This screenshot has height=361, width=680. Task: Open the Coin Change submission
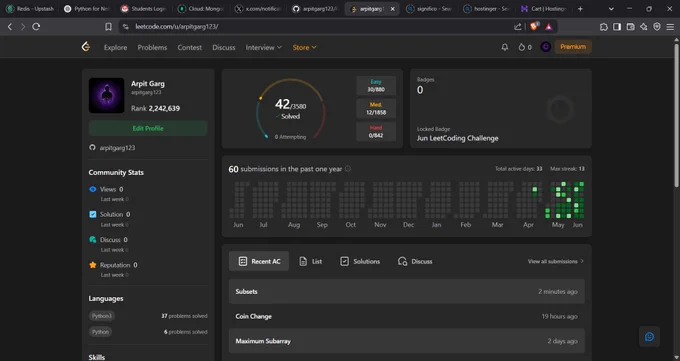(406, 316)
